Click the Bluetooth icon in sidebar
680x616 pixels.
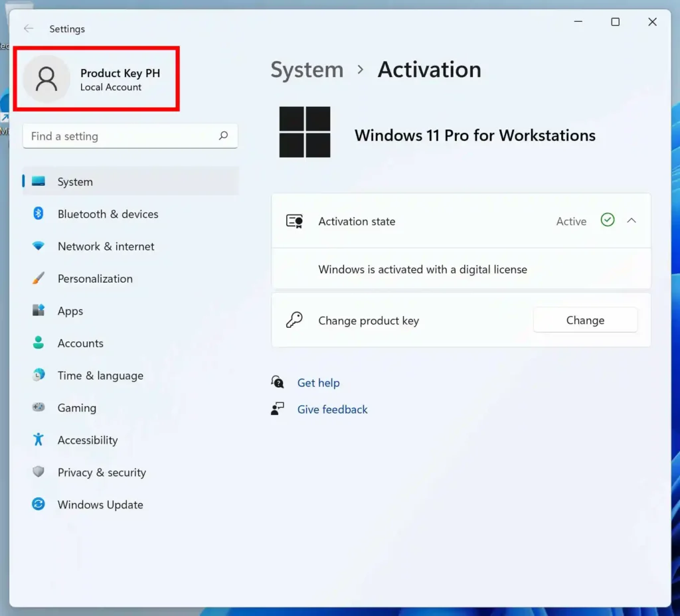38,213
